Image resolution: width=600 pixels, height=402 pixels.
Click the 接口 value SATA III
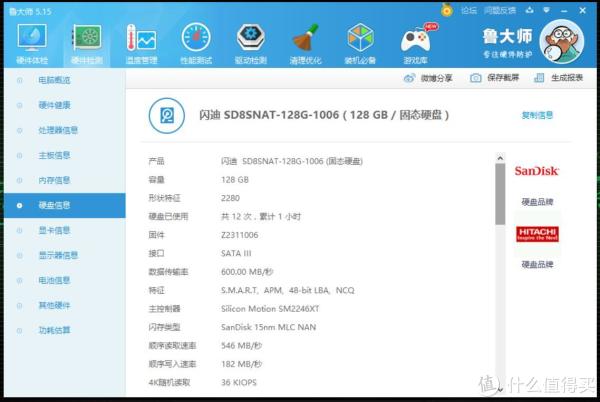(236, 253)
